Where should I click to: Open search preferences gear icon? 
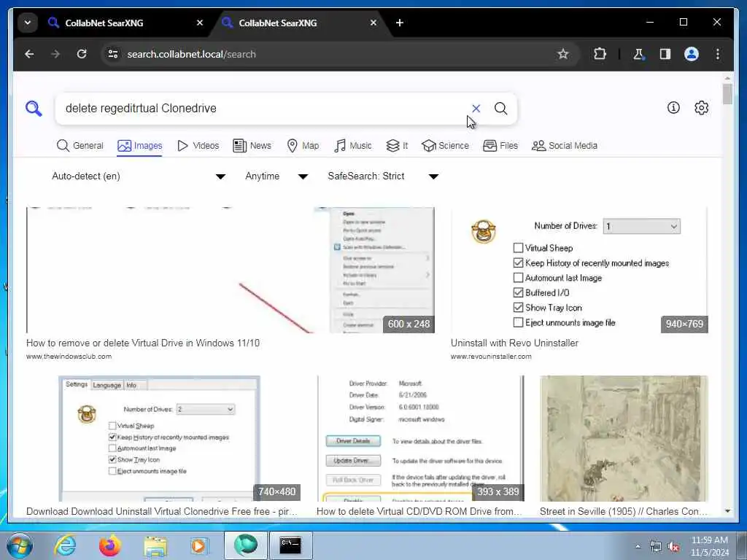click(x=701, y=108)
